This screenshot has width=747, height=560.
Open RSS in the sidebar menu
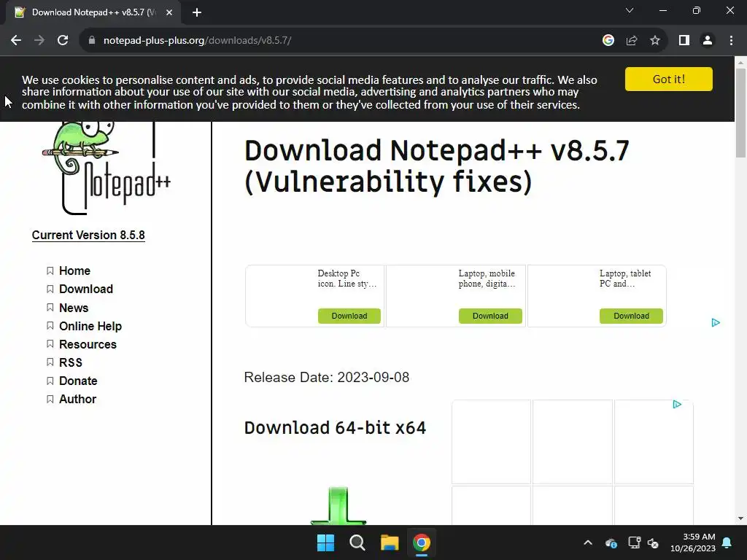[x=71, y=362]
